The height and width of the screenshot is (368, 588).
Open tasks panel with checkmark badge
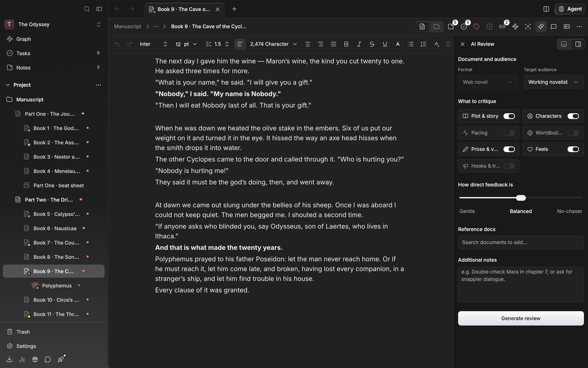[464, 27]
